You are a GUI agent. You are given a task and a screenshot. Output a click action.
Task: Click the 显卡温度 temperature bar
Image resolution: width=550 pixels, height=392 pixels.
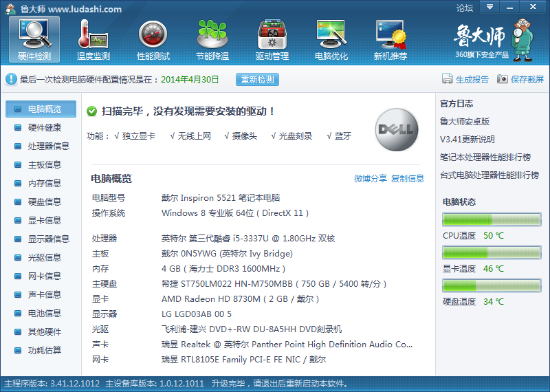pyautogui.click(x=492, y=252)
